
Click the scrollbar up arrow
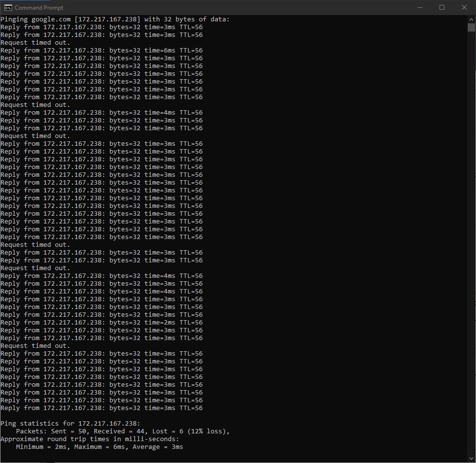471,19
